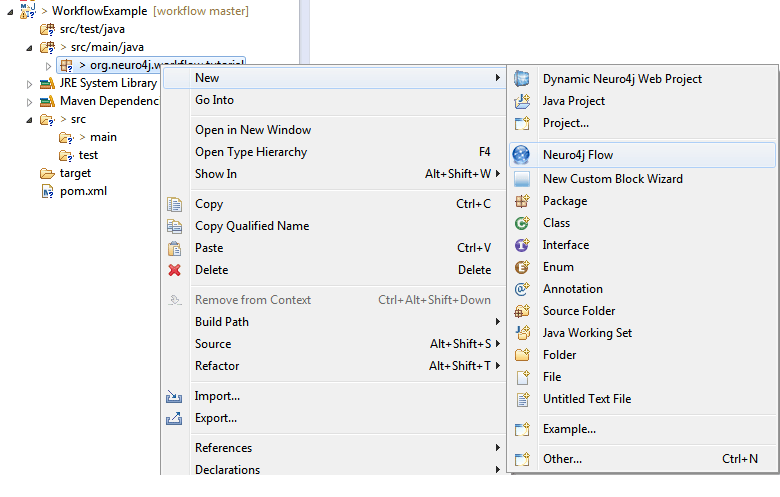The height and width of the screenshot is (497, 780).
Task: Click the red Delete X icon
Action: click(x=175, y=270)
